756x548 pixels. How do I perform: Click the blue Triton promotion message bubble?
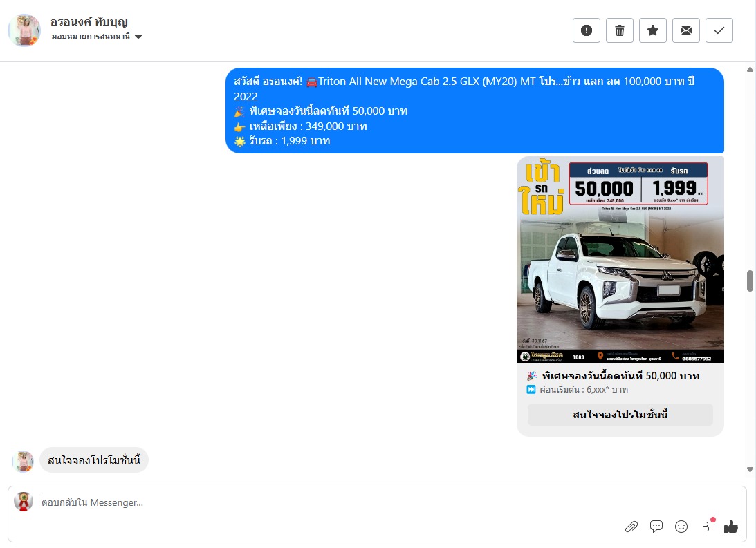(475, 111)
